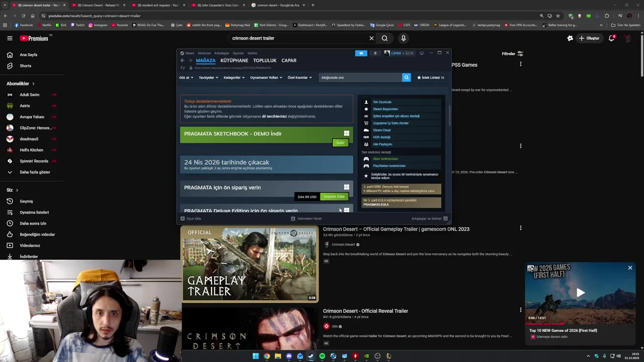Screen dimensions: 644x362
Task: Open the YouTube hamburger guide menu
Action: click(x=10, y=38)
